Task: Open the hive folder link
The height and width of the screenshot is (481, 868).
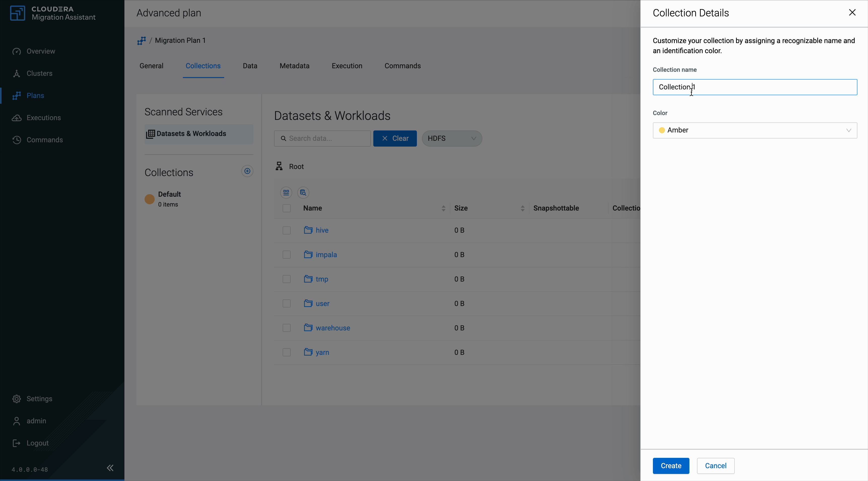Action: point(322,230)
